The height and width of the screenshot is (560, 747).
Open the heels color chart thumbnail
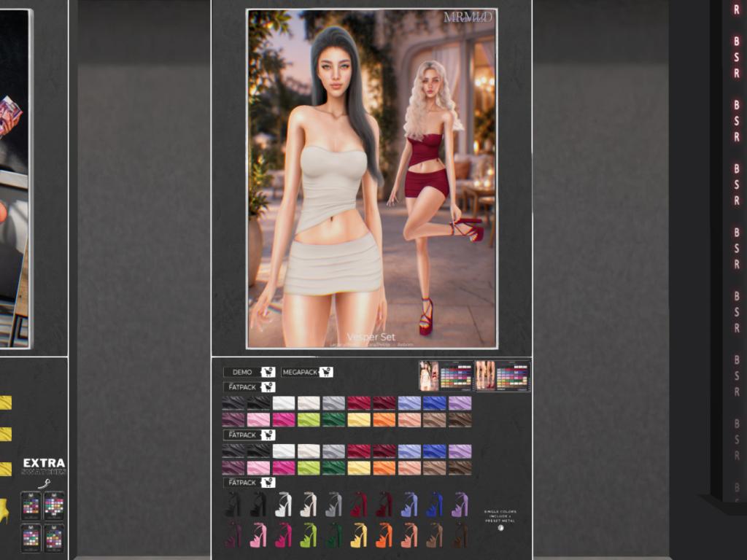click(x=503, y=376)
